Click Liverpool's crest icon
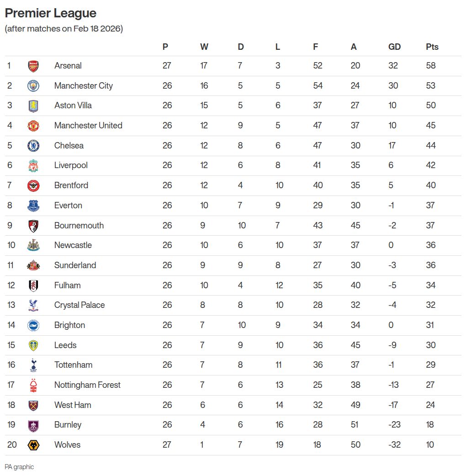The height and width of the screenshot is (476, 466). 33,165
